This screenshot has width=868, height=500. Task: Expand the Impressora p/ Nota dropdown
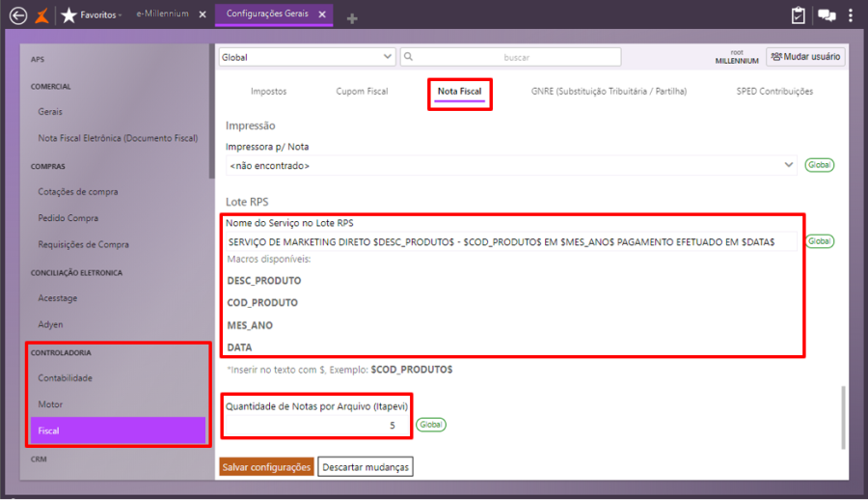(511, 165)
